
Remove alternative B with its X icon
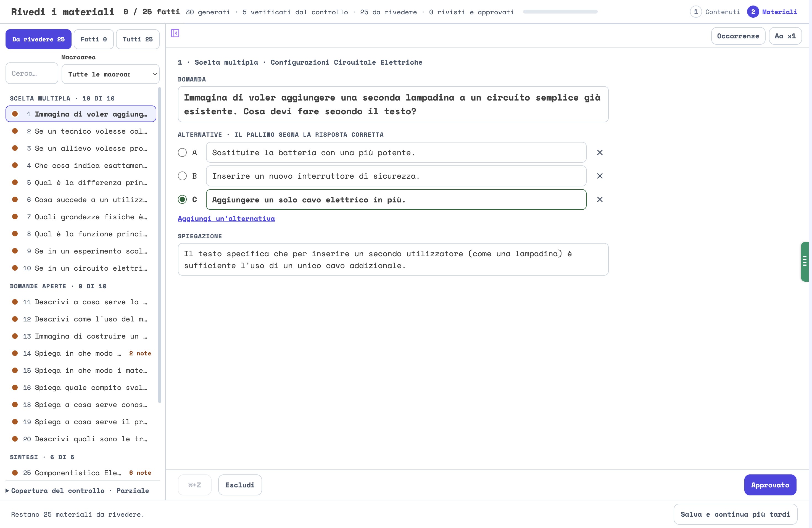click(599, 176)
